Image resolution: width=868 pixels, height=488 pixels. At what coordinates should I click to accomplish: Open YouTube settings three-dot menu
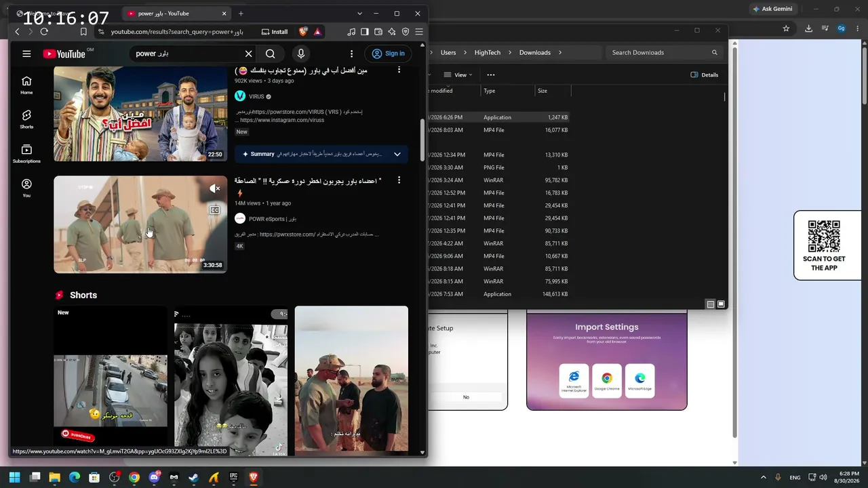tap(351, 54)
